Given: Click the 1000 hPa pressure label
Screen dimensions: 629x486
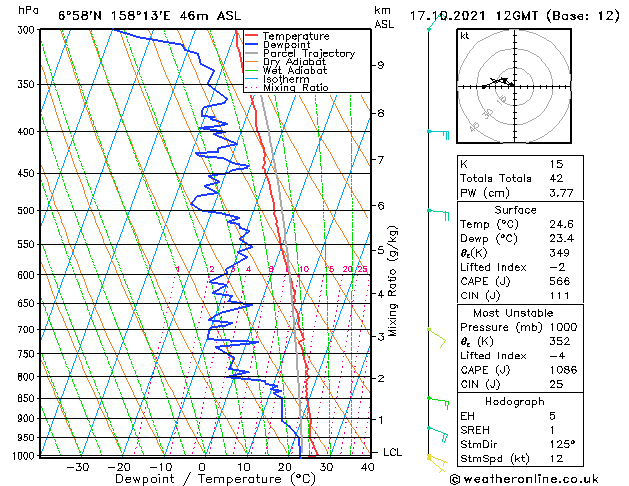Looking at the screenshot, I should click(25, 456).
